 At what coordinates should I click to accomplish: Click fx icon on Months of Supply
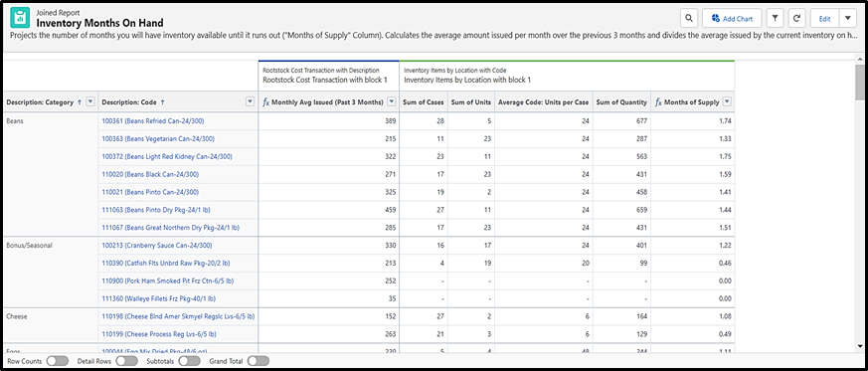click(658, 101)
